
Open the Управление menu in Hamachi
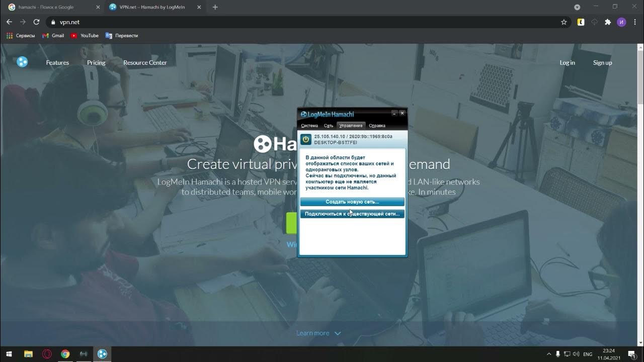pyautogui.click(x=351, y=126)
